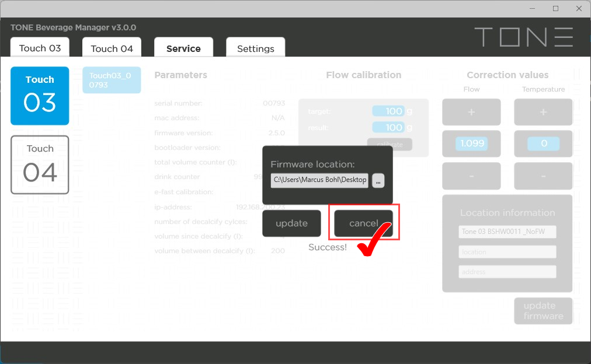Click the 'mac address:' label
The height and width of the screenshot is (364, 591).
click(177, 118)
